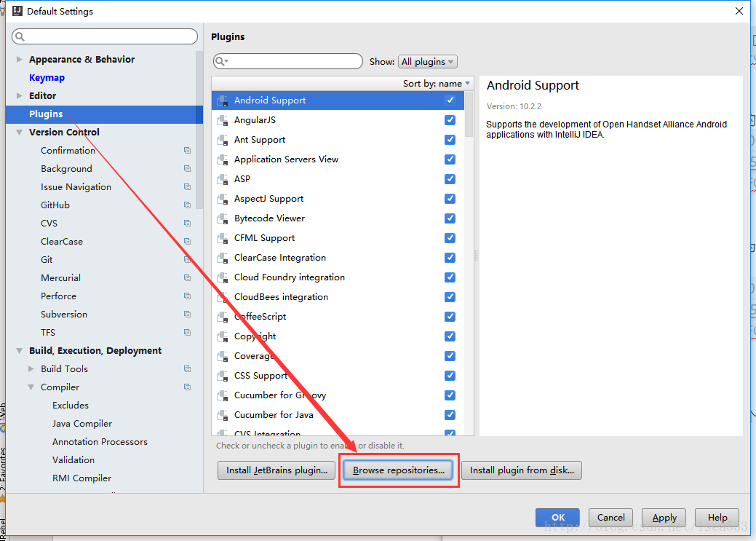Toggle Cloud Foundry integration checkbox

click(450, 277)
